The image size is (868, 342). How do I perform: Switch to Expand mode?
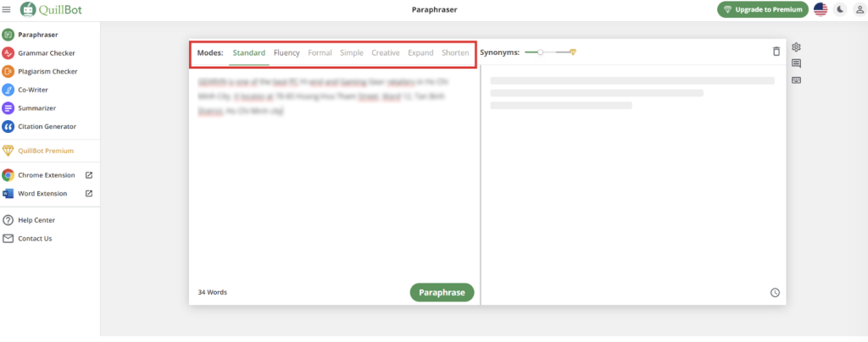coord(420,53)
